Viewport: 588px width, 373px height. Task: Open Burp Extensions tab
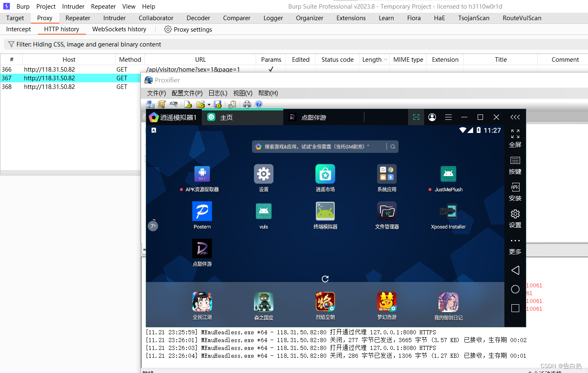pyautogui.click(x=351, y=18)
